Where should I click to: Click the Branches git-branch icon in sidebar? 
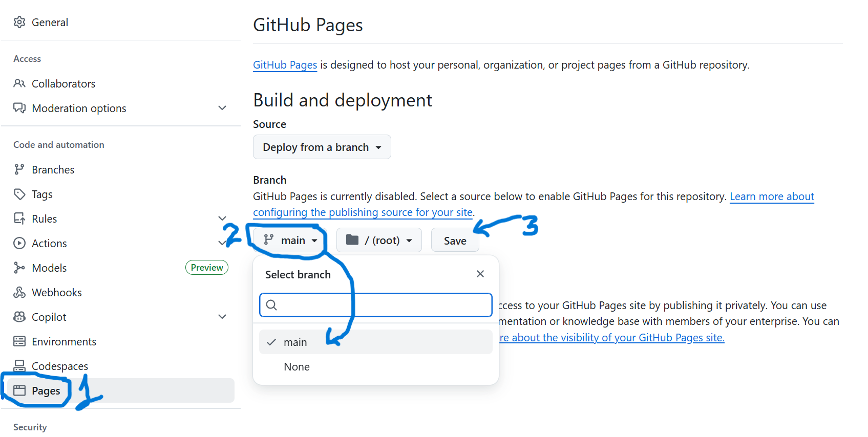pyautogui.click(x=19, y=169)
